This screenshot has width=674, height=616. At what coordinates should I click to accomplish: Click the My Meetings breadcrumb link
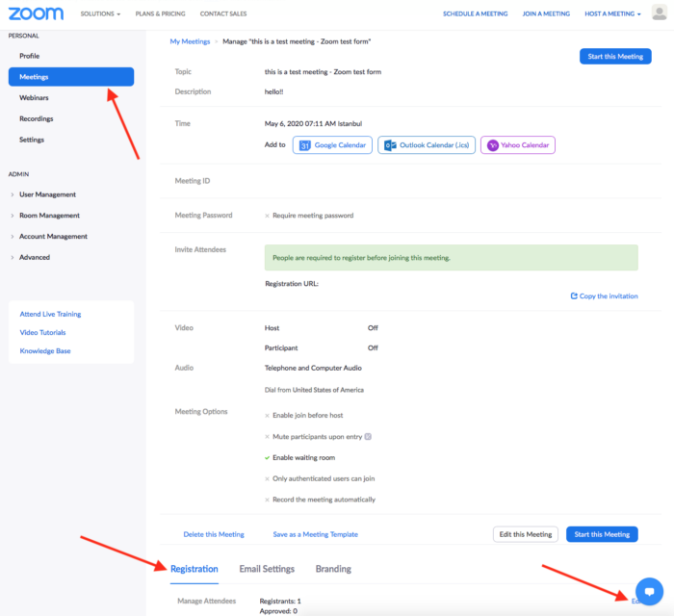pyautogui.click(x=190, y=41)
